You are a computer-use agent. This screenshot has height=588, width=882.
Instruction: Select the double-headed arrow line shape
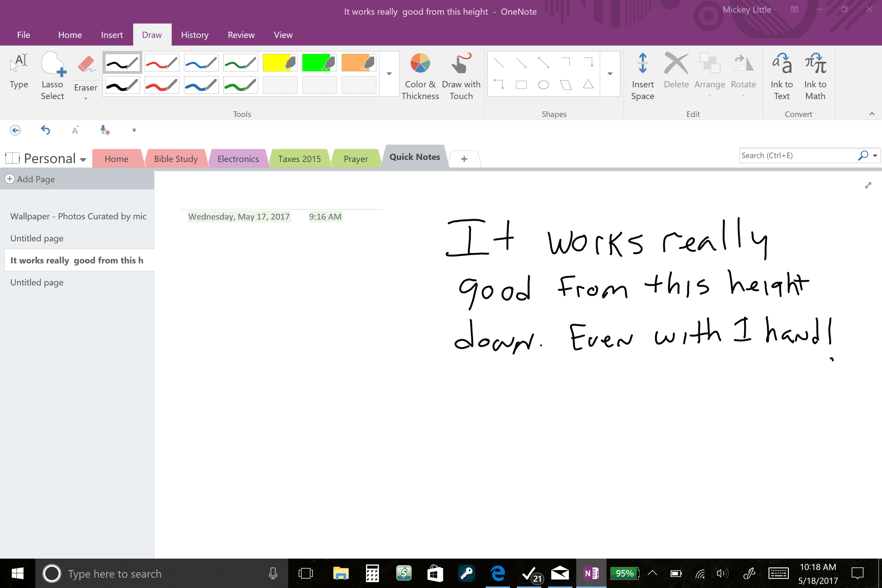[x=543, y=63]
